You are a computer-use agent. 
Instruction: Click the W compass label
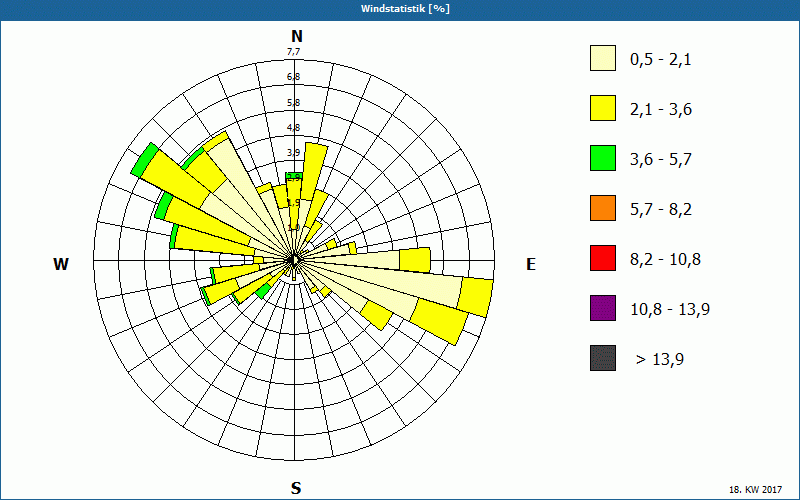[x=61, y=264]
